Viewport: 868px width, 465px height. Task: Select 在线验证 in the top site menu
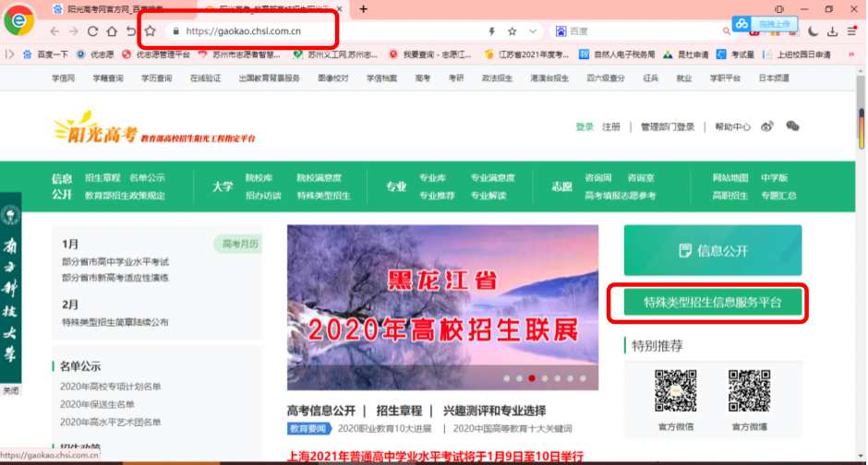[205, 77]
